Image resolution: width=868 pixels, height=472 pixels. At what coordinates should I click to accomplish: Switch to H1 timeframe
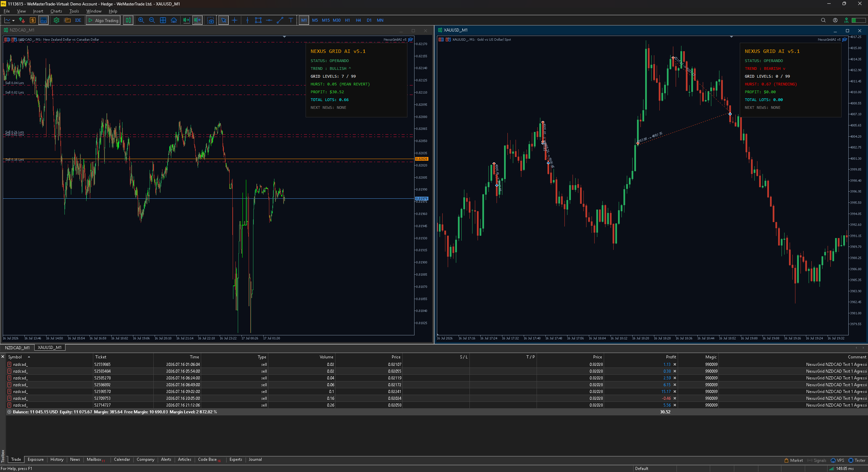[347, 20]
